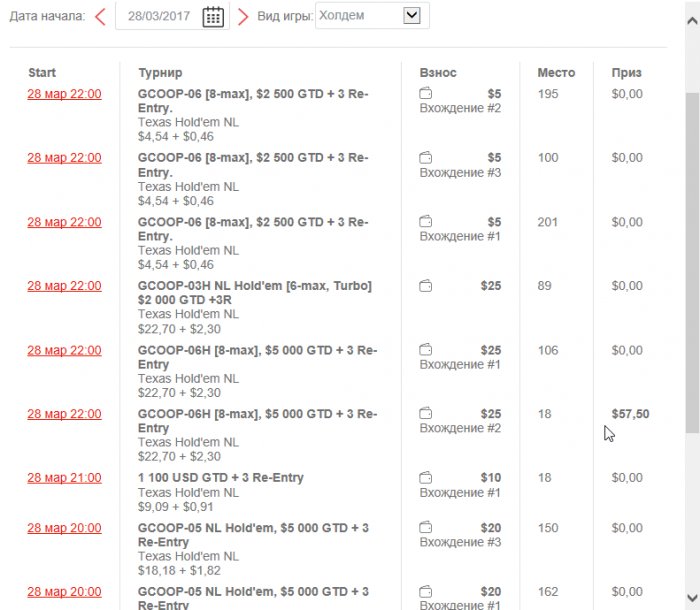Screen dimensions: 700x610
Task: Click the Start column header
Action: pos(42,73)
